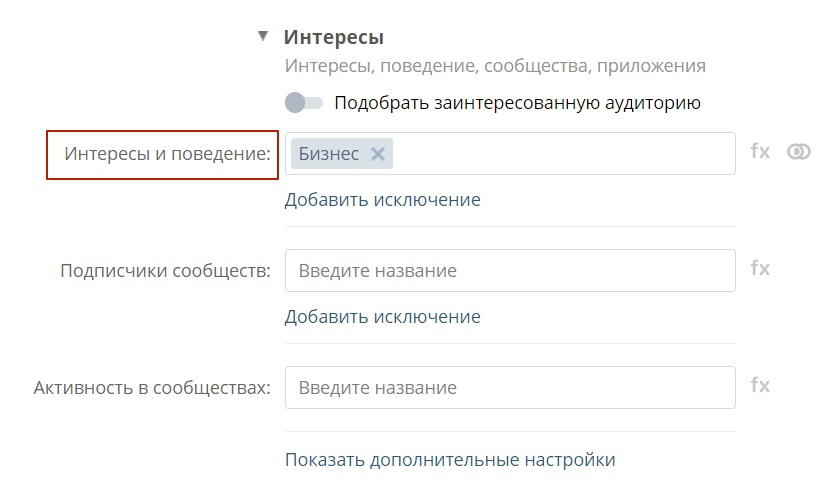Click Добавить исключение under Подписчики сообществ
The height and width of the screenshot is (495, 839).
click(x=383, y=317)
